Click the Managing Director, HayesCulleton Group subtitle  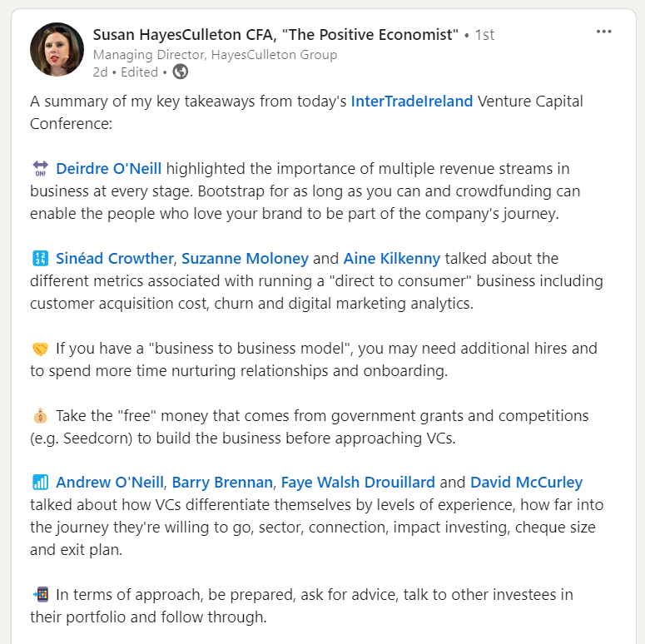(215, 54)
